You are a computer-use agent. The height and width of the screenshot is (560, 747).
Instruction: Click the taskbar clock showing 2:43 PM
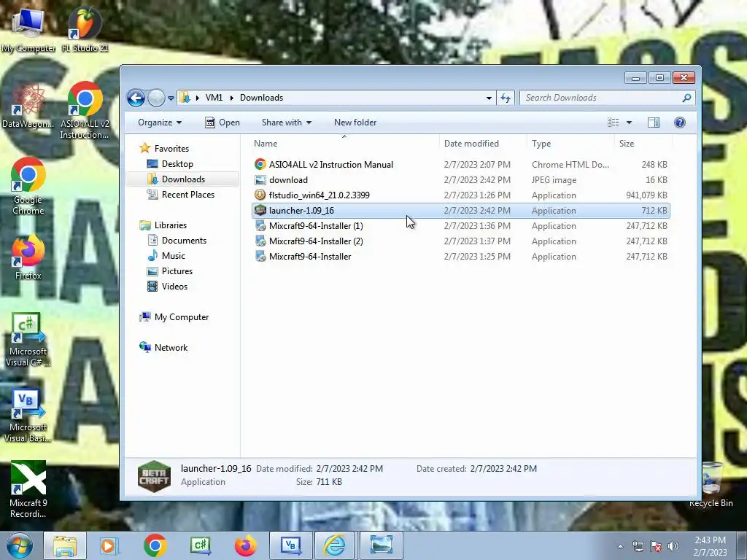(x=710, y=546)
